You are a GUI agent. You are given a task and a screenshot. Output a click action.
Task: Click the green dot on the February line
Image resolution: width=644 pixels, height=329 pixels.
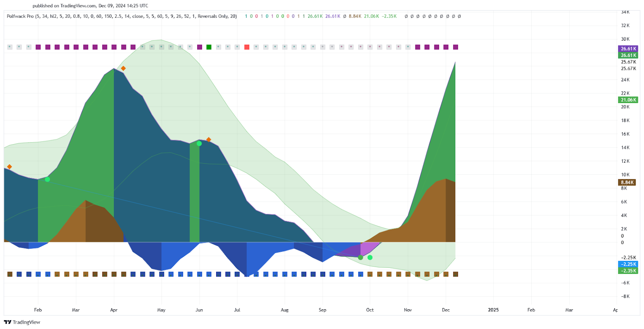click(47, 179)
